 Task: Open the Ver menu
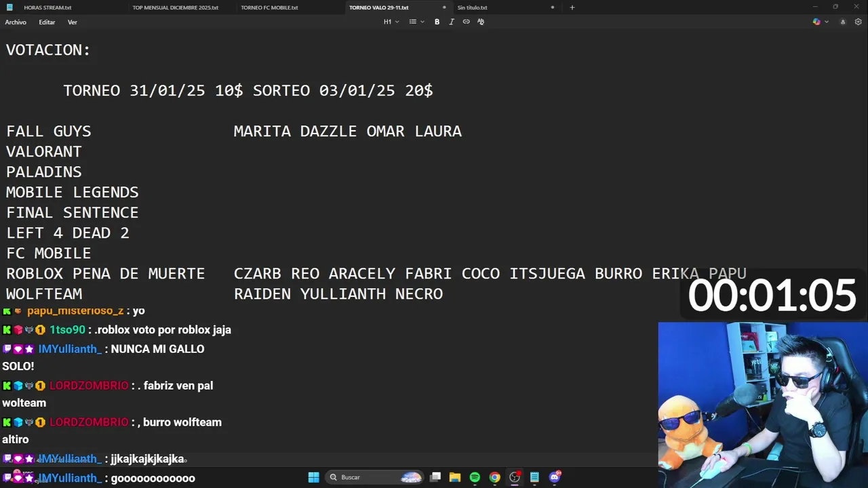tap(72, 22)
